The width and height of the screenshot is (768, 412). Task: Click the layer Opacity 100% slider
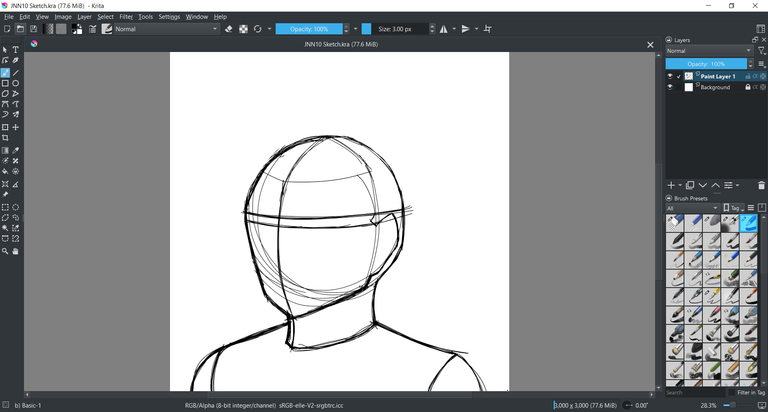point(706,64)
